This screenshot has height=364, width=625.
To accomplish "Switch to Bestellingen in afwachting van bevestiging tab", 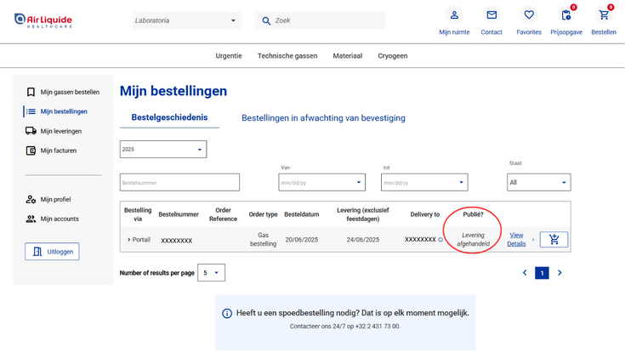I will click(323, 118).
